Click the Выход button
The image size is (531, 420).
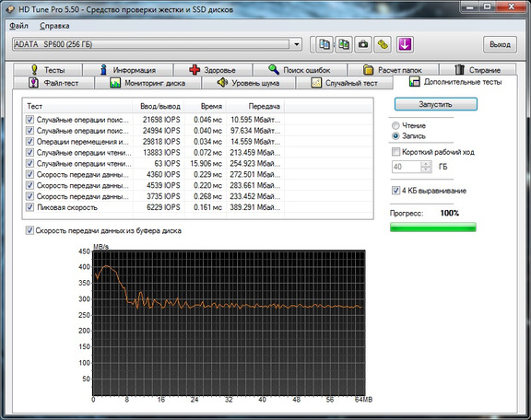pos(500,44)
